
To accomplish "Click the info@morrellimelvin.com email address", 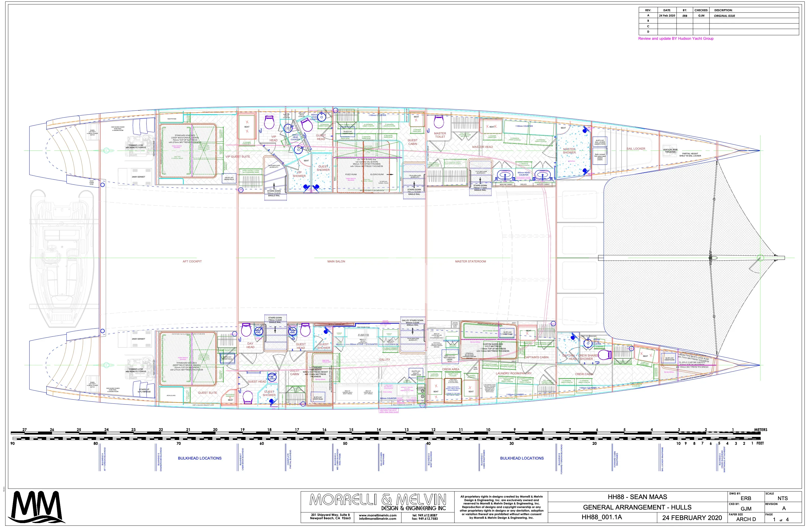I will pyautogui.click(x=377, y=519).
